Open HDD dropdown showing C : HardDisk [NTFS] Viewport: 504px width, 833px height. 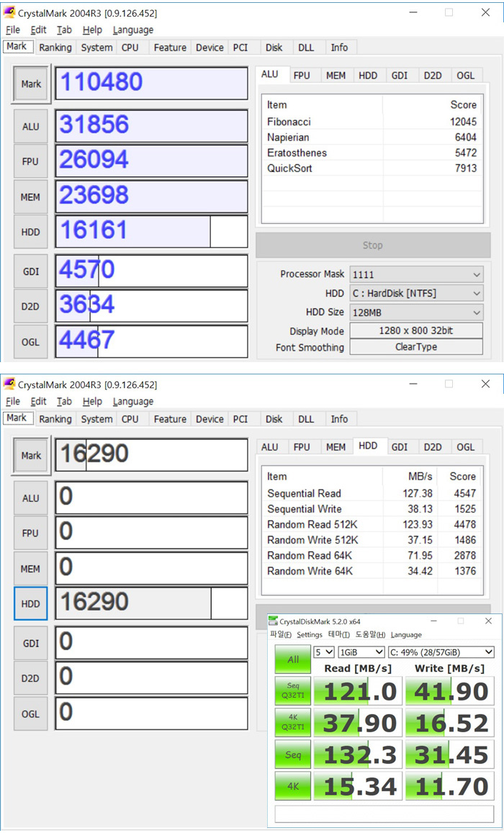pos(416,293)
